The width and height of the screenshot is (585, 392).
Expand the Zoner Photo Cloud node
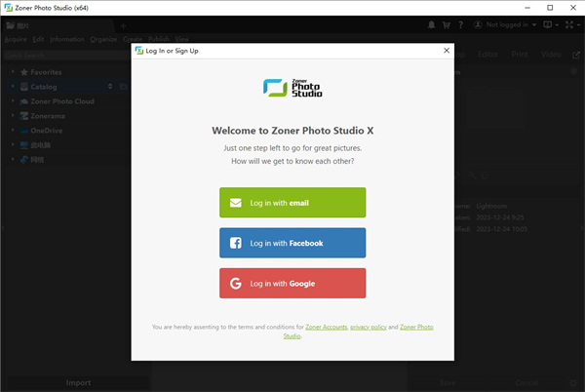(13, 100)
